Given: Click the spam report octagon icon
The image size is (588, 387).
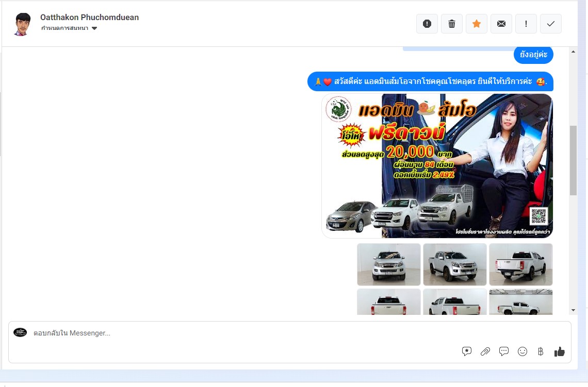Looking at the screenshot, I should (x=427, y=24).
